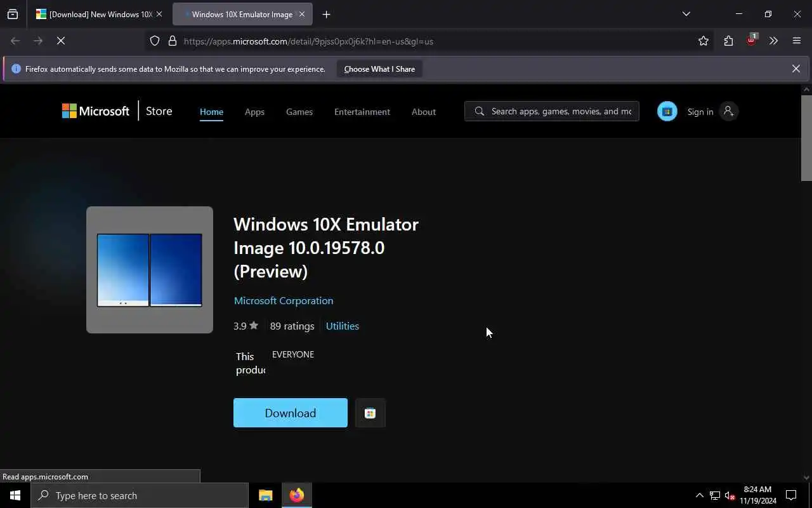Click the user account avatar icon
The width and height of the screenshot is (812, 508).
728,111
